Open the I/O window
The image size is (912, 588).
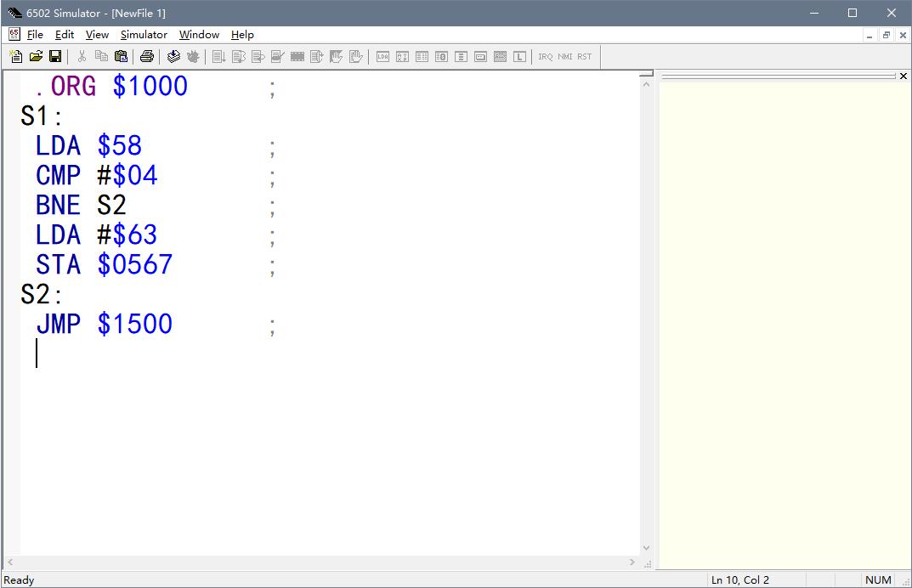click(479, 56)
